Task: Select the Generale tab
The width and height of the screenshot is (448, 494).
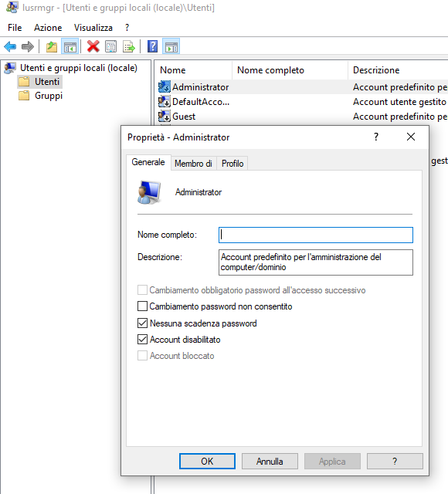Action: (x=148, y=162)
